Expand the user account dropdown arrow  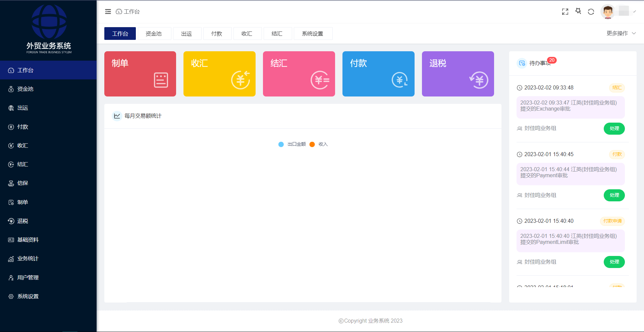point(635,12)
